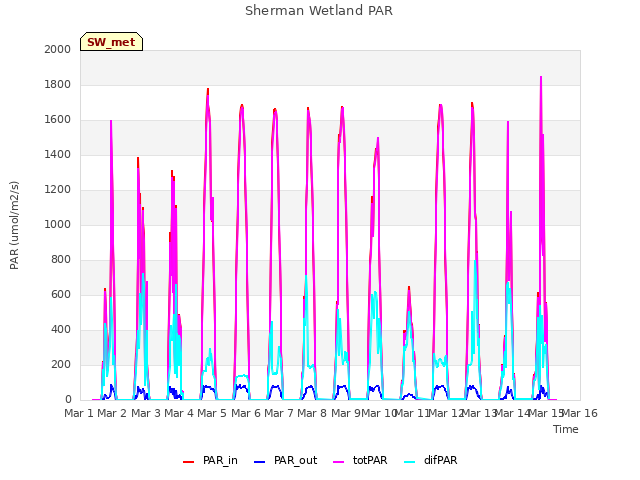
Task: Click the red PAR_in legend swatch
Action: (x=188, y=462)
